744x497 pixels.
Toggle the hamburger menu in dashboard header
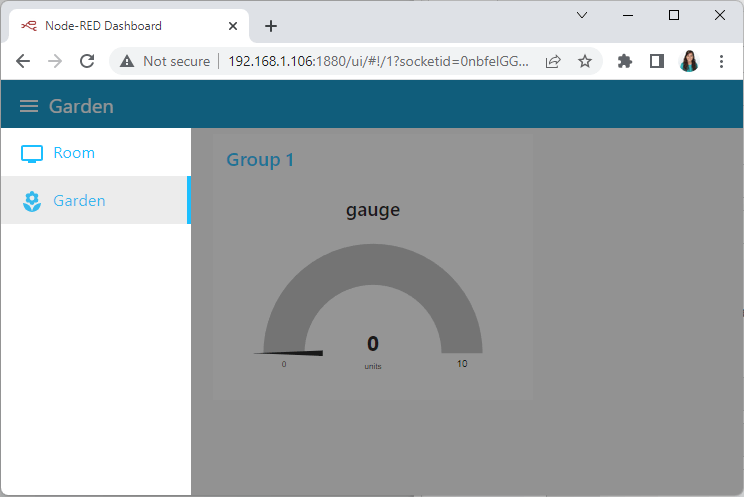coord(29,106)
